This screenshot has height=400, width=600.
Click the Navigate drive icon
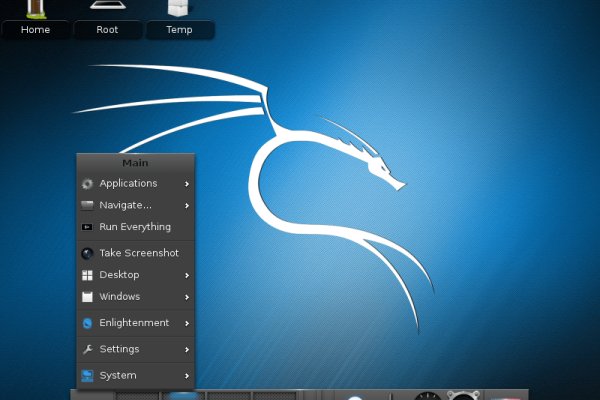click(x=88, y=205)
